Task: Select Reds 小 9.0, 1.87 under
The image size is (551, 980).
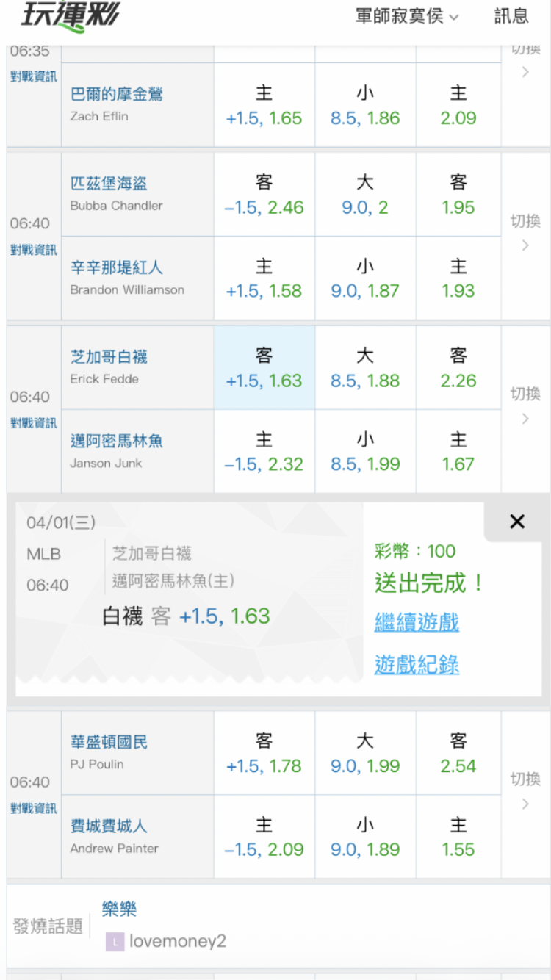Action: (365, 278)
